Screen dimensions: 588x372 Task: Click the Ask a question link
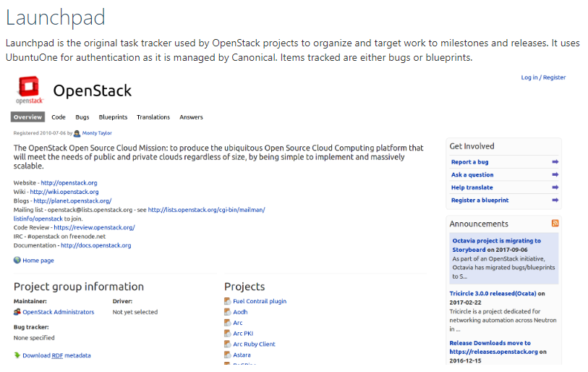click(x=472, y=174)
